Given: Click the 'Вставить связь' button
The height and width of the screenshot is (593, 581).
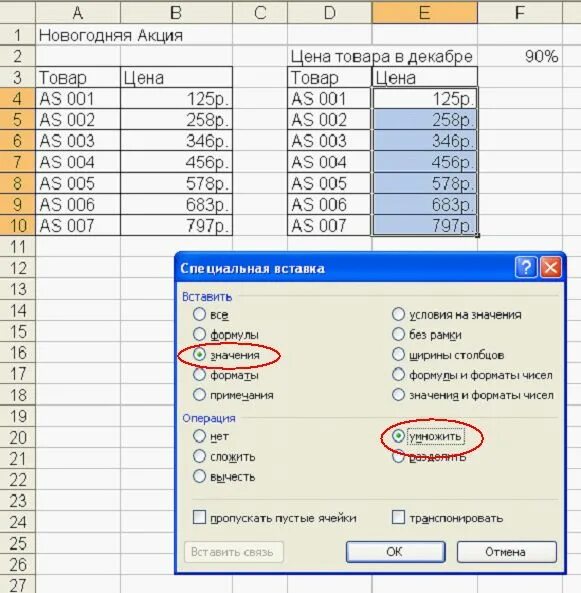Looking at the screenshot, I should (234, 552).
